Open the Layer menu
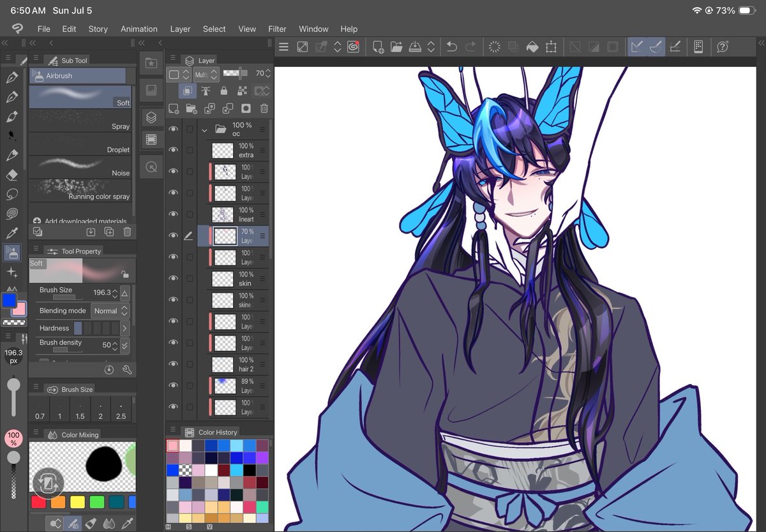 pyautogui.click(x=180, y=29)
